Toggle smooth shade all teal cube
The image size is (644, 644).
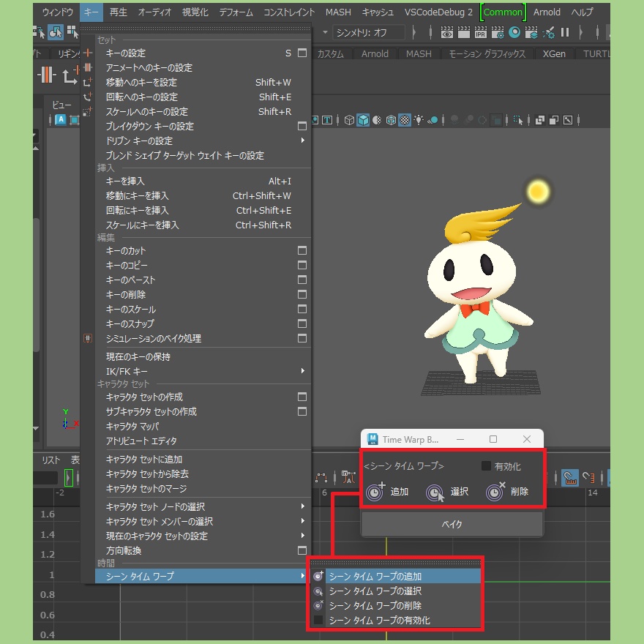pyautogui.click(x=363, y=120)
